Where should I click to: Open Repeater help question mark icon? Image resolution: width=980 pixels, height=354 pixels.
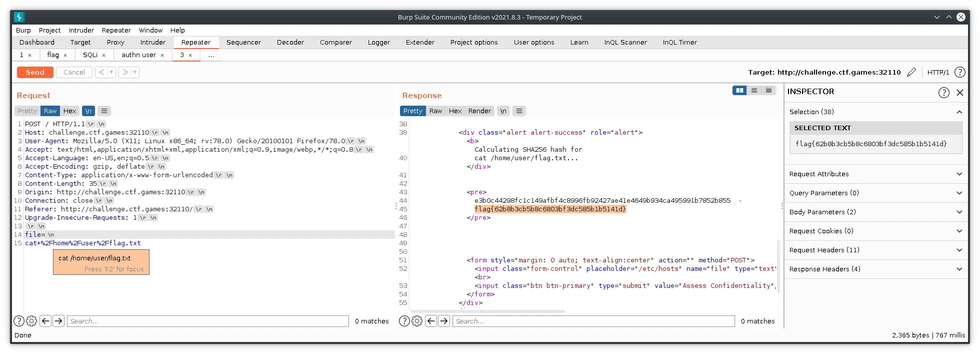[x=959, y=72]
